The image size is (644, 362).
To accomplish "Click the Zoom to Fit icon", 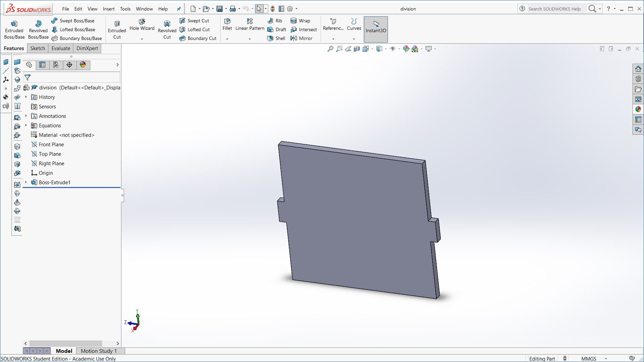I will tap(330, 49).
